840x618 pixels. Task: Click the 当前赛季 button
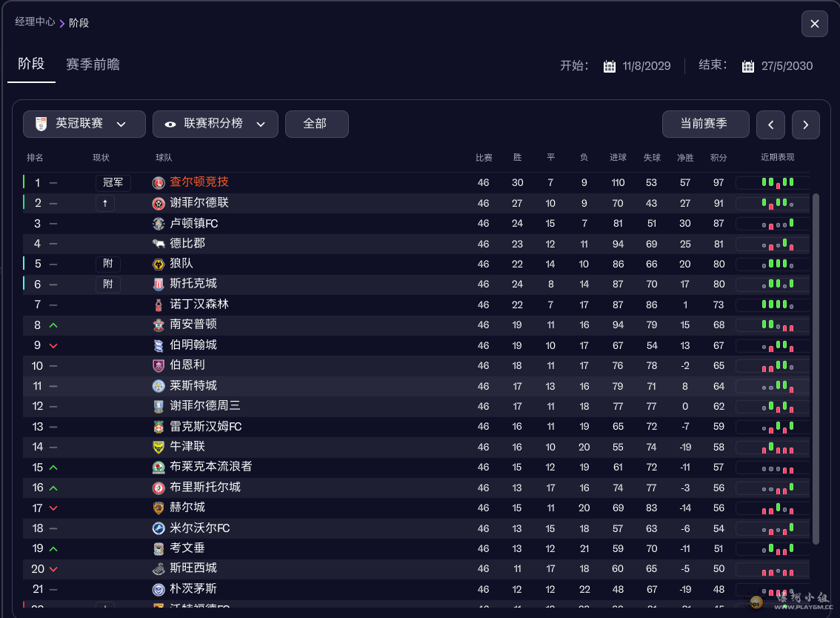705,124
